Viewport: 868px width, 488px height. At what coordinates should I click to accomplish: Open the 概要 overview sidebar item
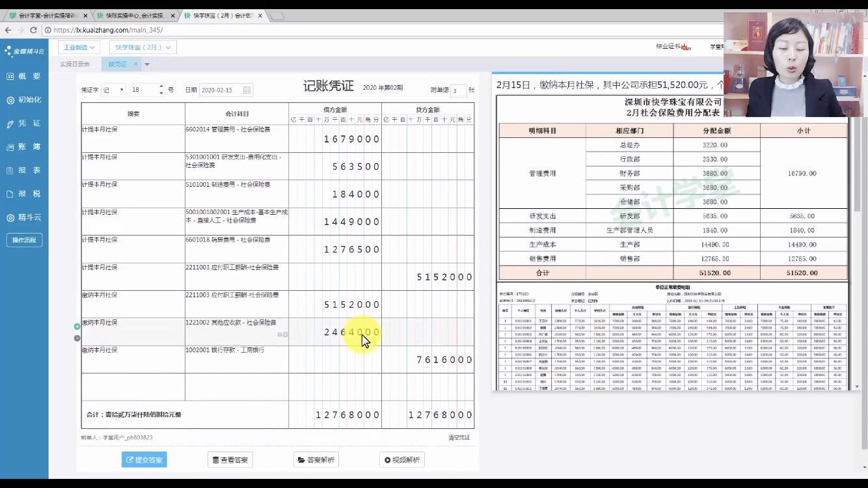coord(24,76)
